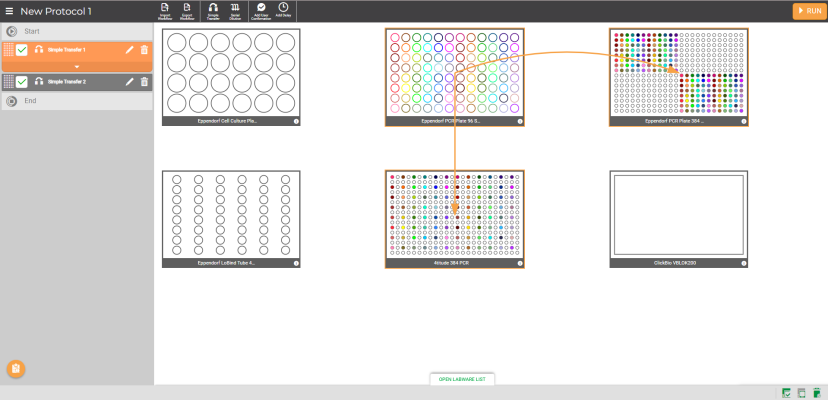The width and height of the screenshot is (828, 400).
Task: Toggle the Simple Transfer 2 checkbox
Action: point(22,82)
